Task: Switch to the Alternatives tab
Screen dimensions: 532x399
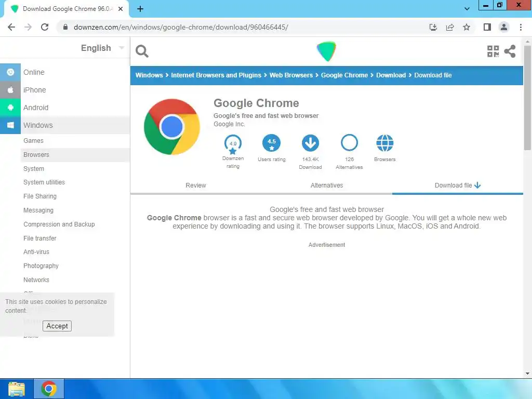Action: pyautogui.click(x=327, y=185)
